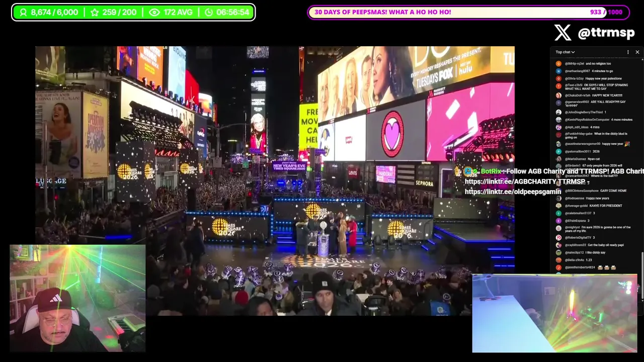Click the 30 Days of Peepsmas progress bar
The image size is (644, 362).
468,12
